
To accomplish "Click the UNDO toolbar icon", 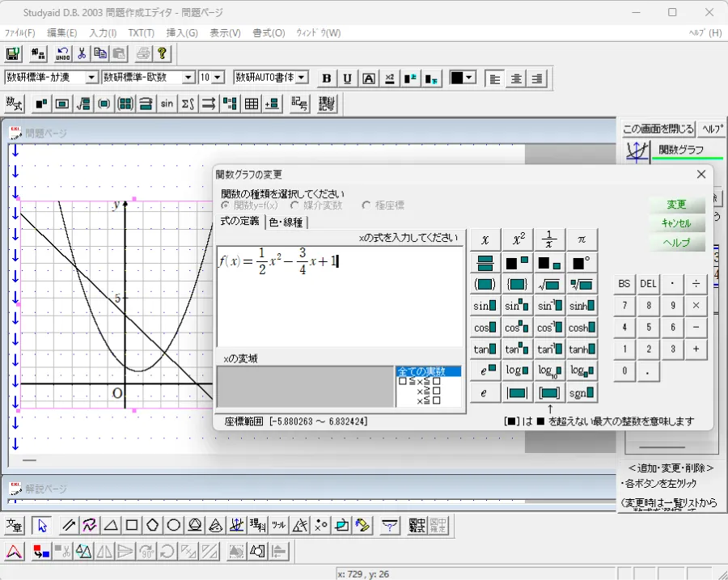I will point(62,54).
